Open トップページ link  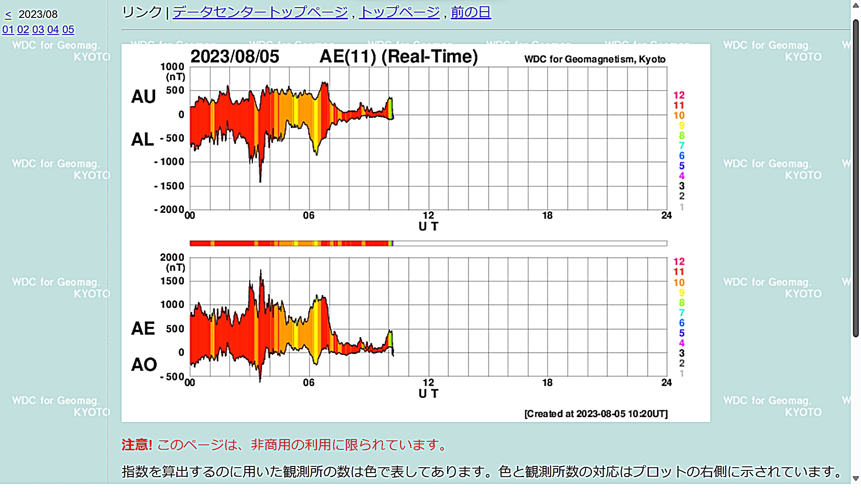[399, 12]
